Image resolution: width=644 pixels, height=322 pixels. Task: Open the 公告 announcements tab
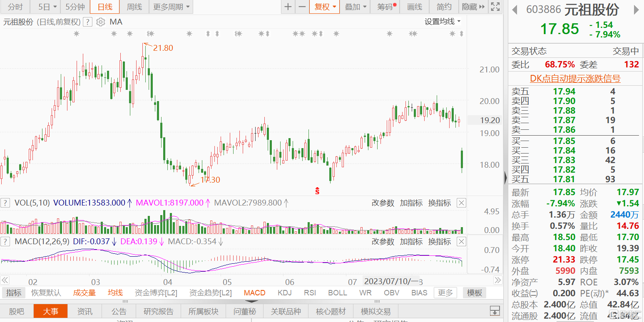click(x=119, y=311)
